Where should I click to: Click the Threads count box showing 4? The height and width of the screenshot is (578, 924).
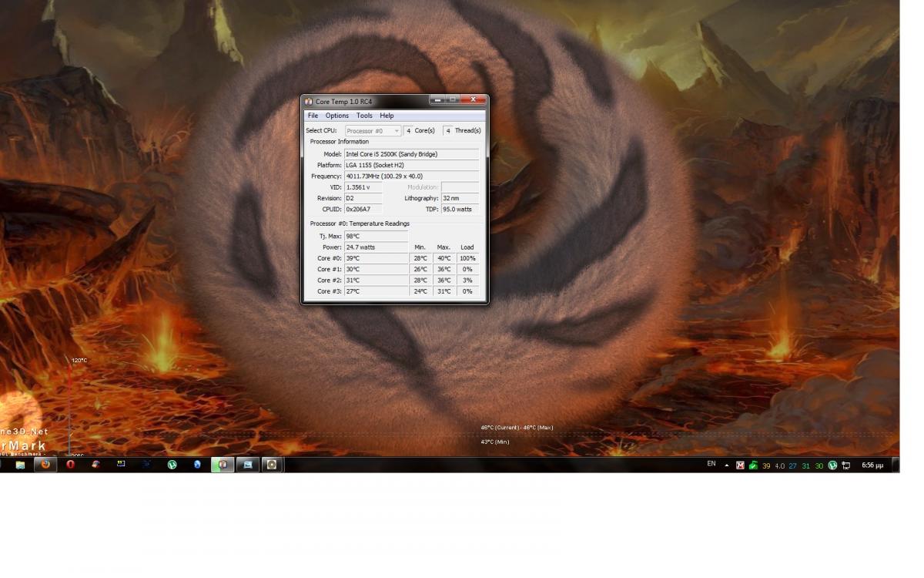click(x=448, y=131)
